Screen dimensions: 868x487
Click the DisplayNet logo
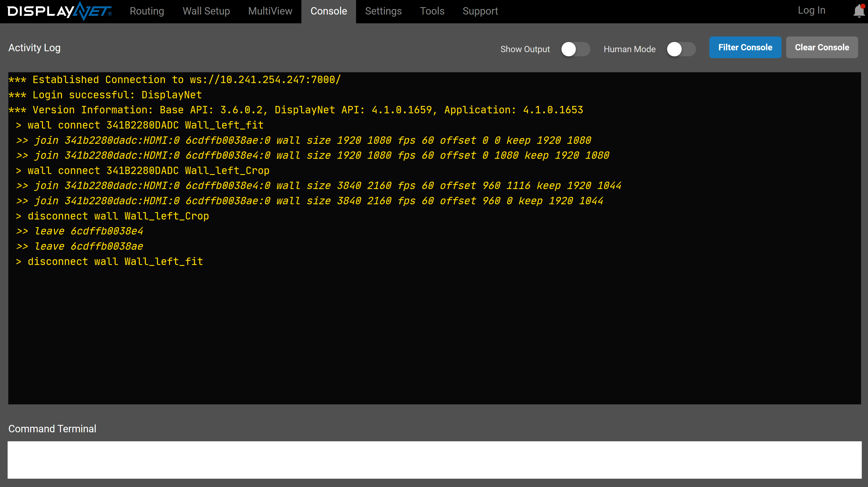pos(59,12)
